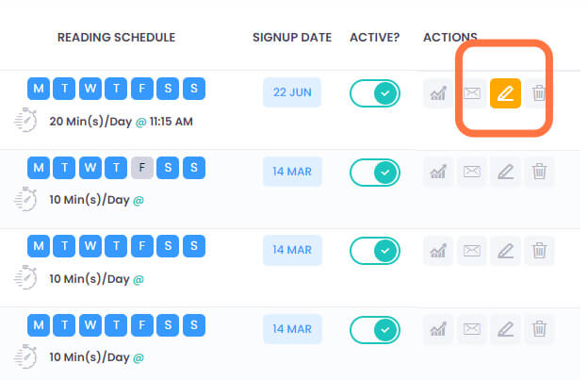Disable the active switch in last row
Viewport: 588px width, 380px height.
click(375, 330)
